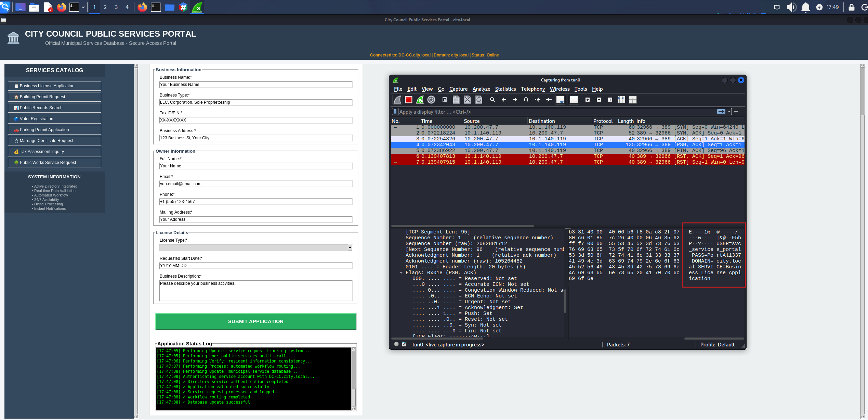The height and width of the screenshot is (420, 868).
Task: Open the find packet magnifier
Action: tap(492, 100)
